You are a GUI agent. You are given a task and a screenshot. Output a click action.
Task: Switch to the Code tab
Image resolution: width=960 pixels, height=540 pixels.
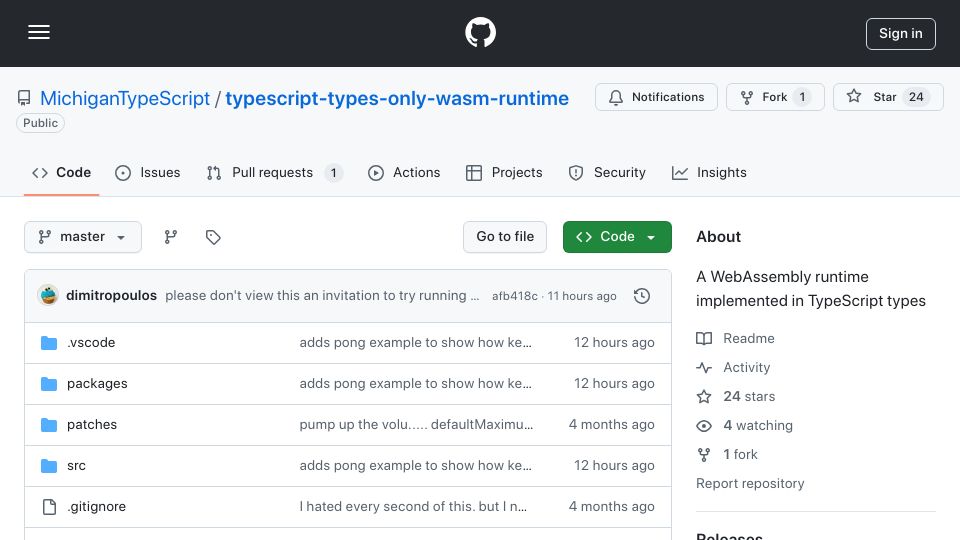coord(61,173)
